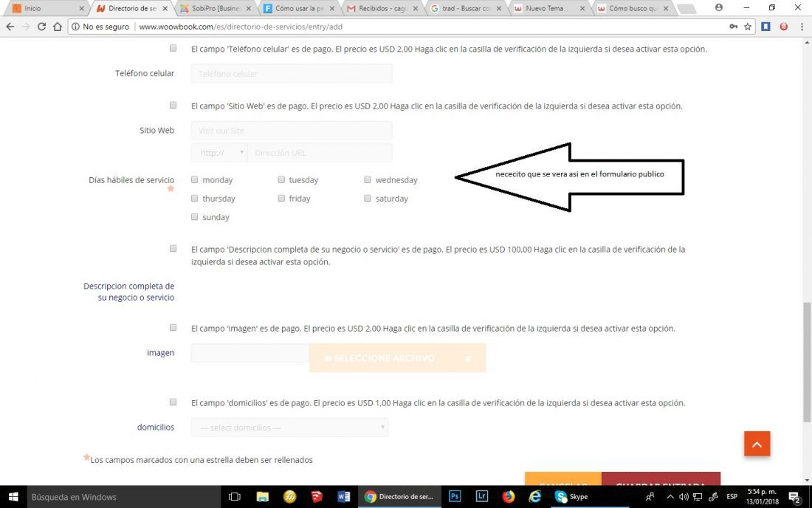Click the browser forward arrow

pyautogui.click(x=25, y=27)
